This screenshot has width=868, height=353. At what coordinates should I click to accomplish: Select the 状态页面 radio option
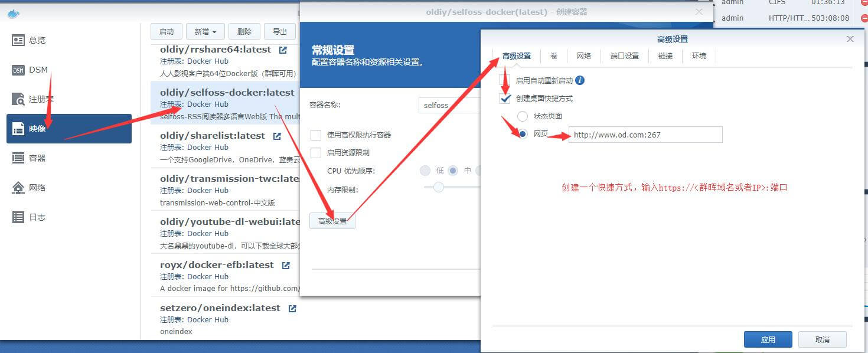(x=523, y=116)
